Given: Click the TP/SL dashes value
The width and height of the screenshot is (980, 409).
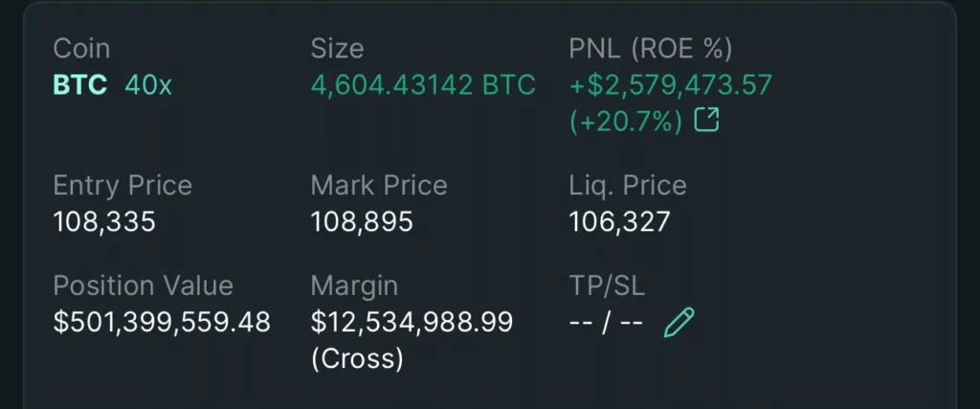Looking at the screenshot, I should coord(606,323).
